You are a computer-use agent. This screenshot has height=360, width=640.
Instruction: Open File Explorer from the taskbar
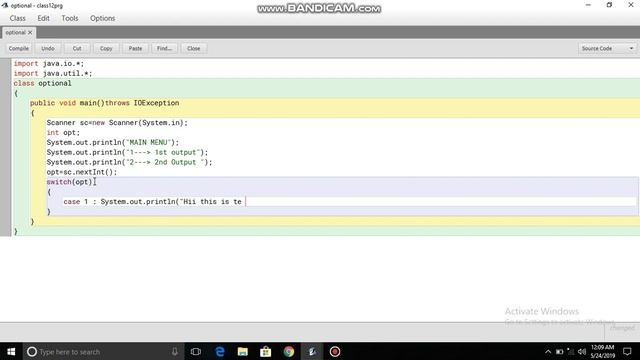coord(243,351)
